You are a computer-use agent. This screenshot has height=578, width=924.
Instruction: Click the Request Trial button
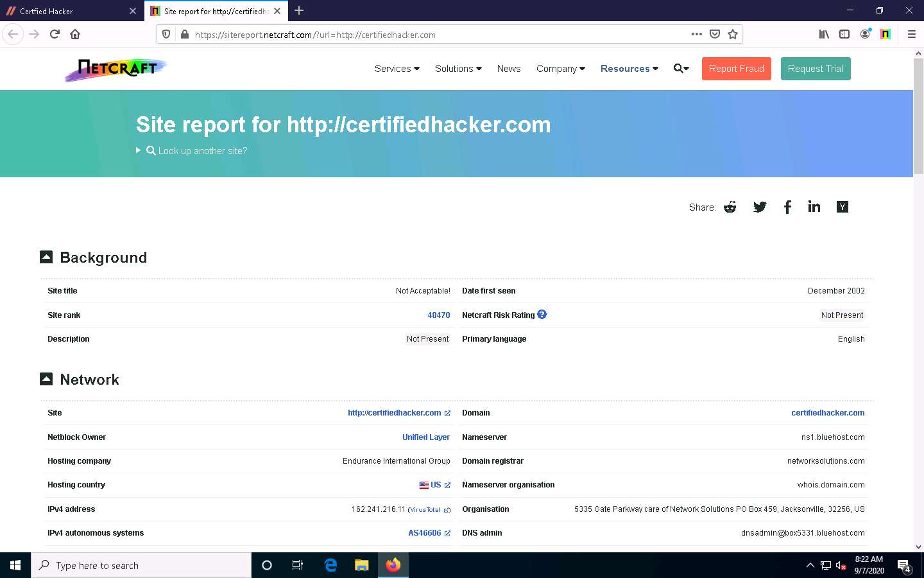[x=816, y=69]
